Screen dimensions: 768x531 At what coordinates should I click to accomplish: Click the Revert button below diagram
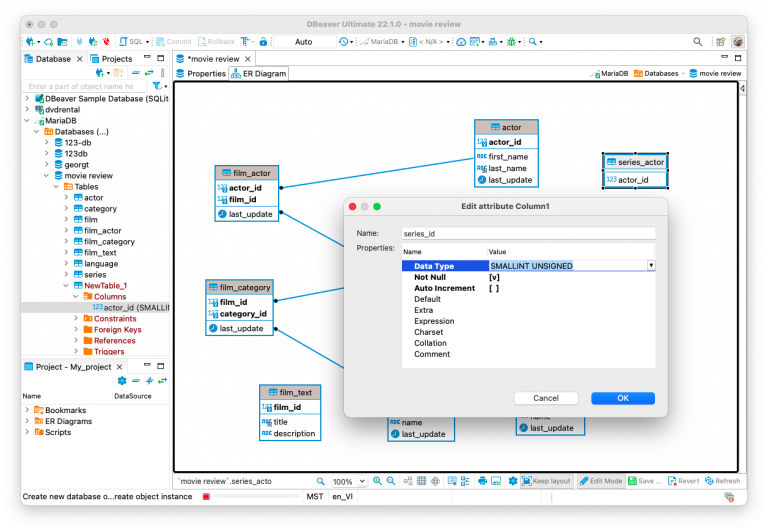683,481
